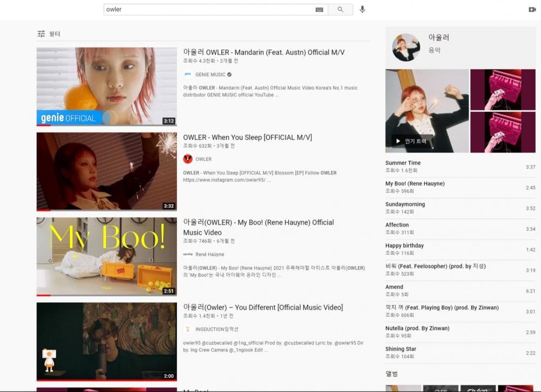
Task: Open the large artist mix photo
Action: coord(427,111)
